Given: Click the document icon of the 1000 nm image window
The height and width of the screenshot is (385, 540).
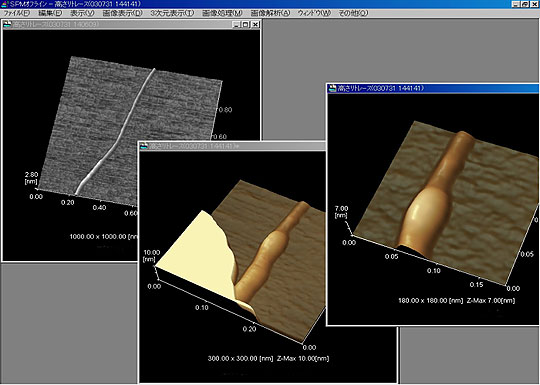Looking at the screenshot, I should (7, 24).
